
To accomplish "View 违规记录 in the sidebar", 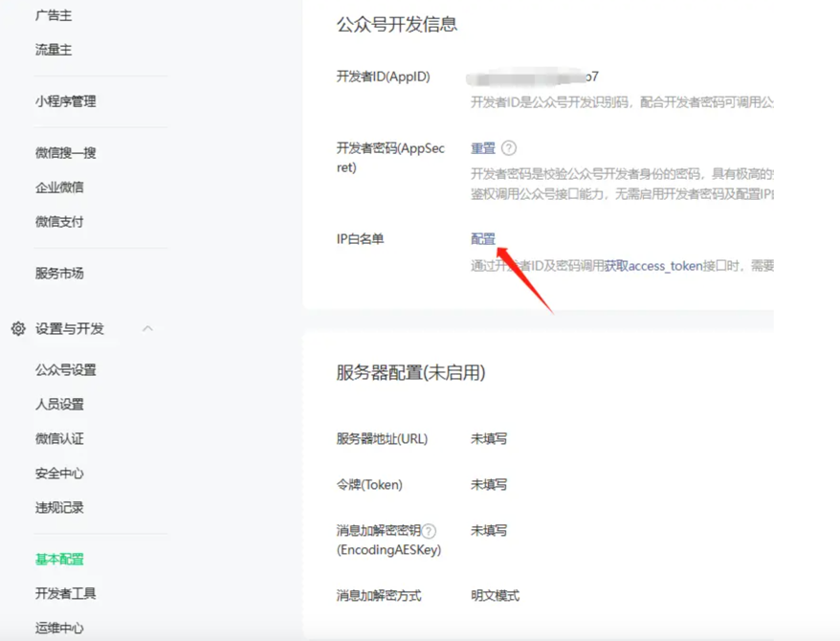I will (59, 508).
